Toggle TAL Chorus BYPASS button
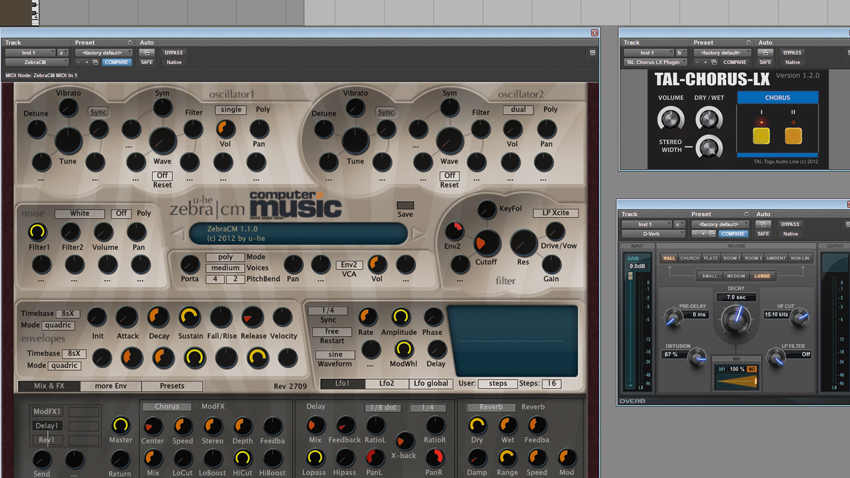 792,53
